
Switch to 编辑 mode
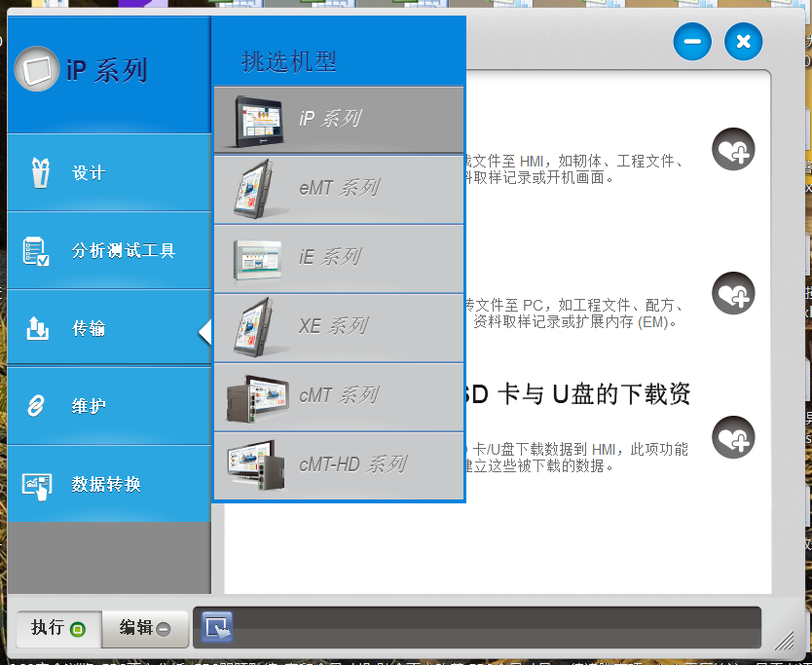click(145, 628)
